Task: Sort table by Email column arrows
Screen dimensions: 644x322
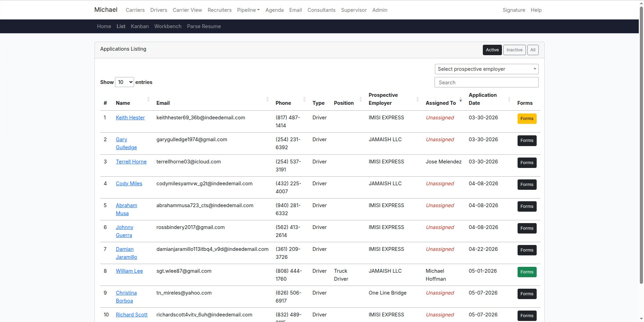Action: pos(267,99)
